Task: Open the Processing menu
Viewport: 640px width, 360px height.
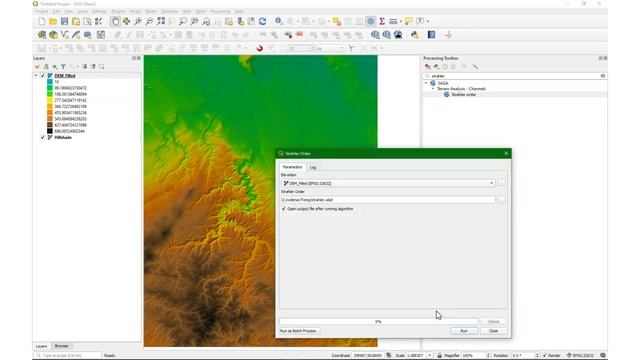Action: point(220,11)
